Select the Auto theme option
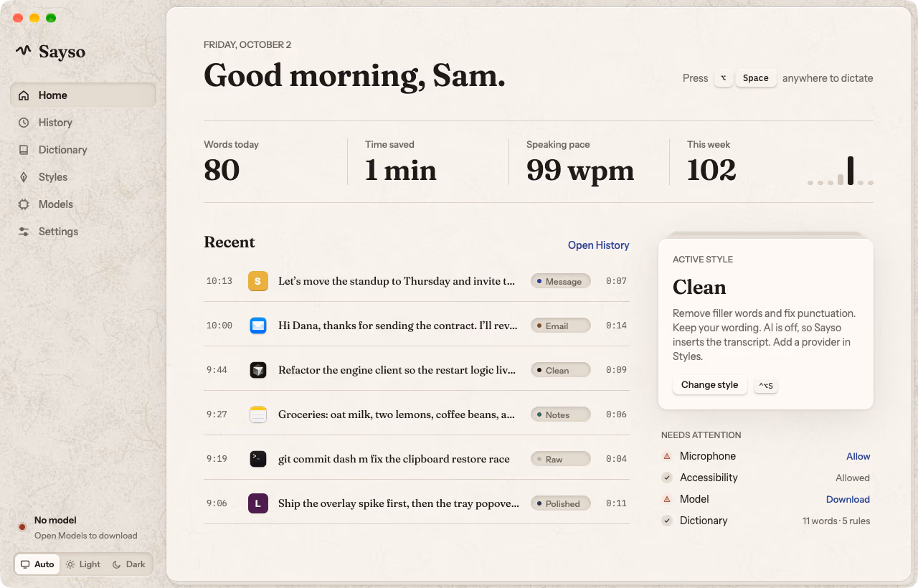The height and width of the screenshot is (588, 918). (37, 564)
